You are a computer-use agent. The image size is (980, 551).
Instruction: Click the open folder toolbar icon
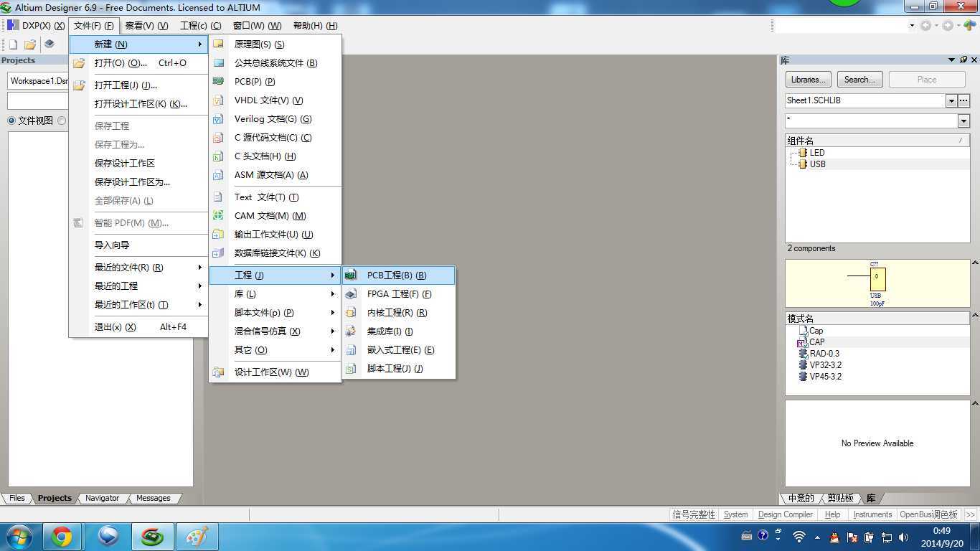30,44
